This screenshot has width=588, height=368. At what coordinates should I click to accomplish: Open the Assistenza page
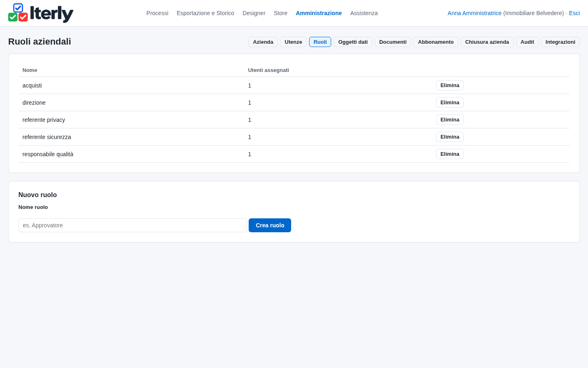click(x=364, y=13)
